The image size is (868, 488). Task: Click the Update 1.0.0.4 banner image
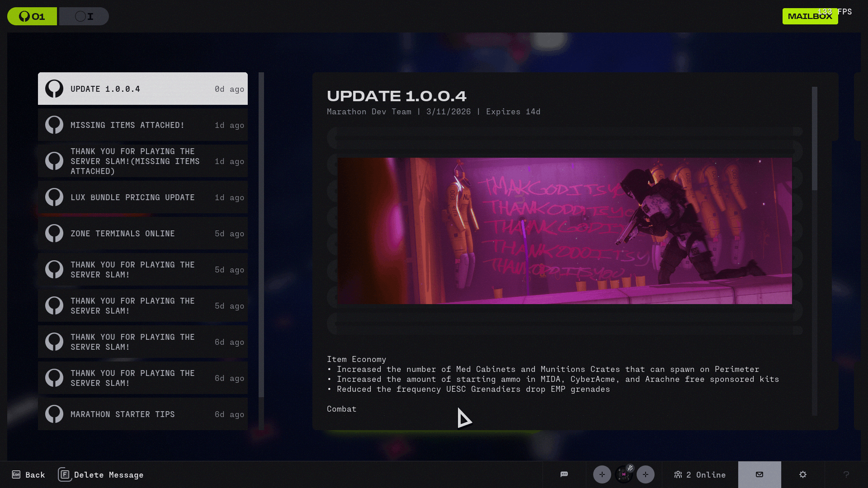pos(565,231)
